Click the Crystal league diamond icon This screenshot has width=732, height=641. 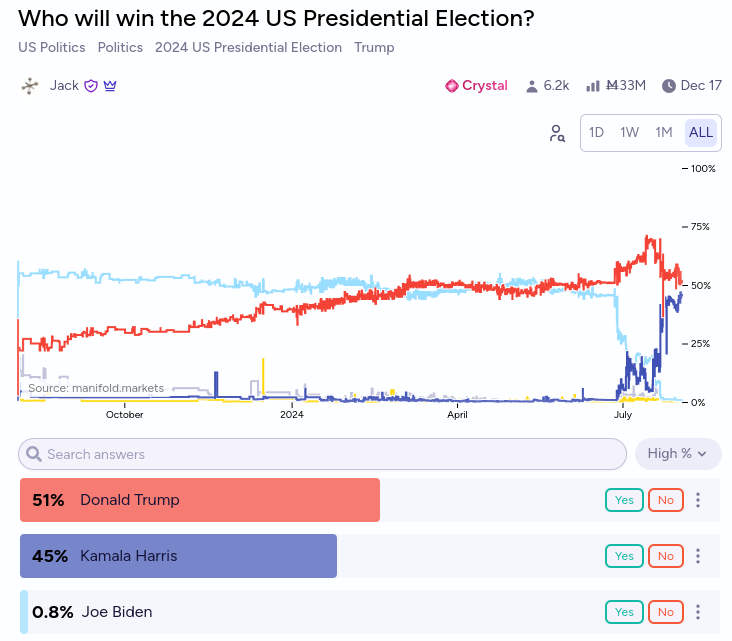click(x=452, y=86)
